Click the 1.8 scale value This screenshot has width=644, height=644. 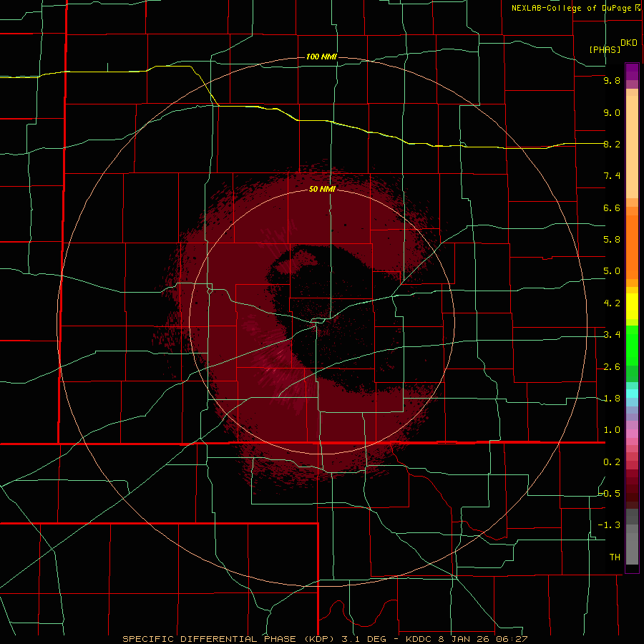pos(612,399)
